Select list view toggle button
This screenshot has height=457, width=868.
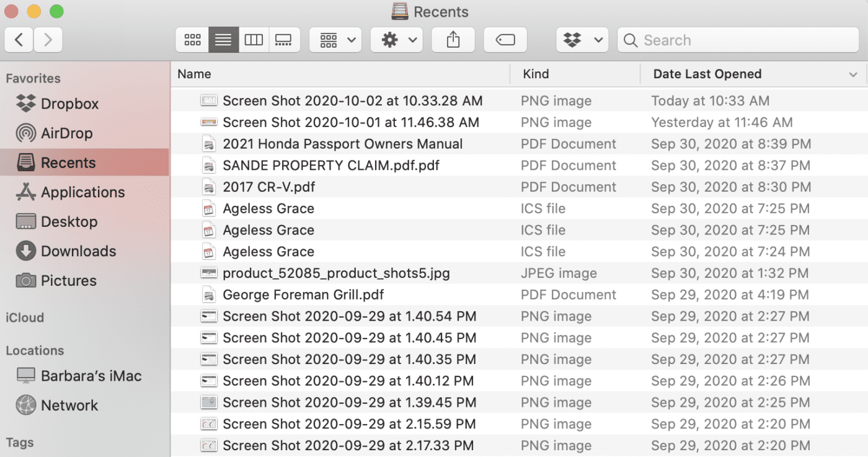[223, 40]
